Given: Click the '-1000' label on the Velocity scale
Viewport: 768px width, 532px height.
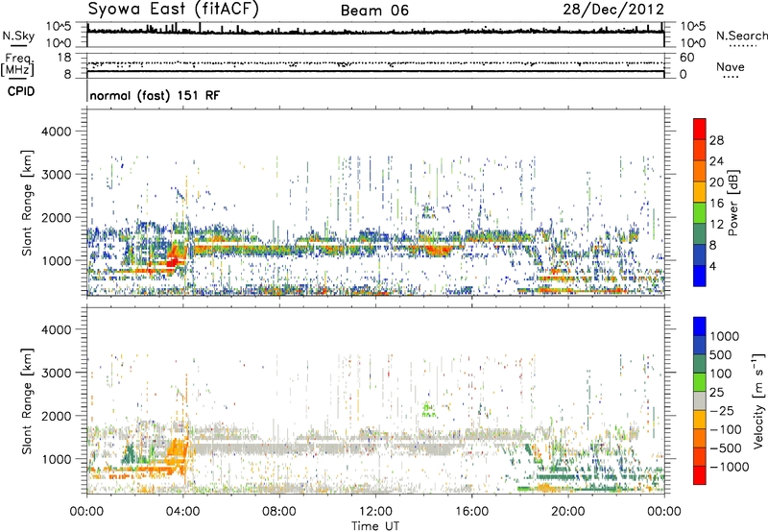Looking at the screenshot, I should tap(730, 467).
